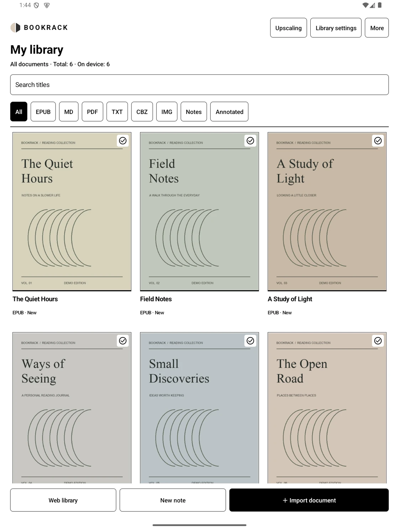Show only Annotated documents

(229, 112)
